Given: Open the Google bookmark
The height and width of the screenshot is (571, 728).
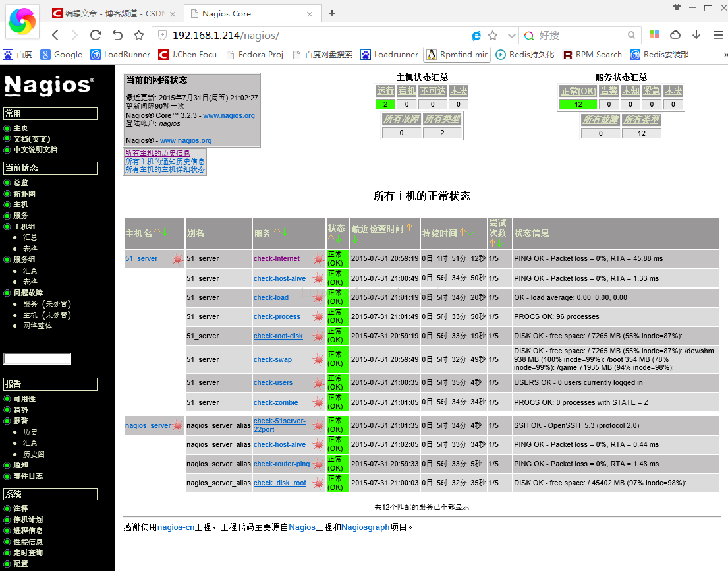Looking at the screenshot, I should coord(61,54).
